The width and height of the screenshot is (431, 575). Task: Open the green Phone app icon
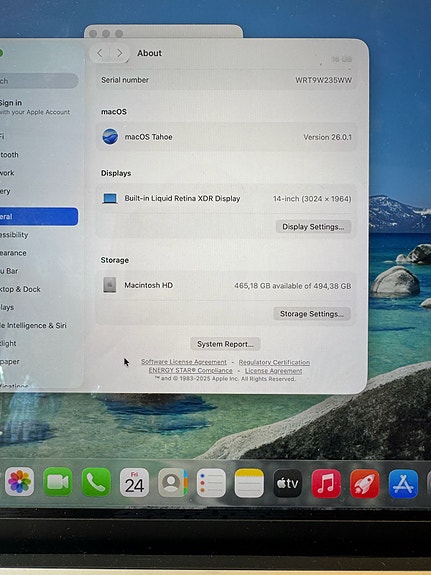(96, 482)
